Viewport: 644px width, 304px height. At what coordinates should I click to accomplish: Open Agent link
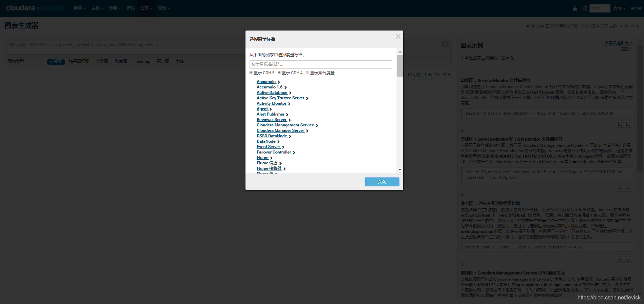click(x=262, y=109)
